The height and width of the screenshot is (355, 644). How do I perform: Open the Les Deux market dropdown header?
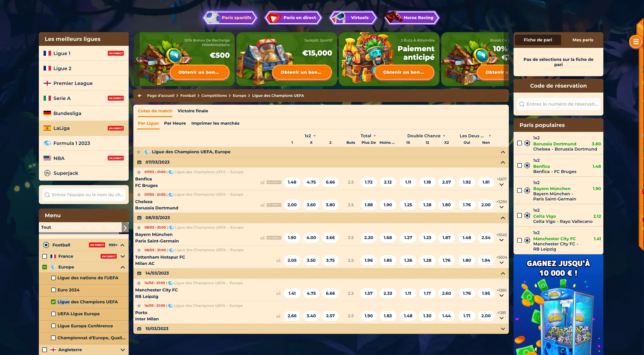click(x=475, y=136)
